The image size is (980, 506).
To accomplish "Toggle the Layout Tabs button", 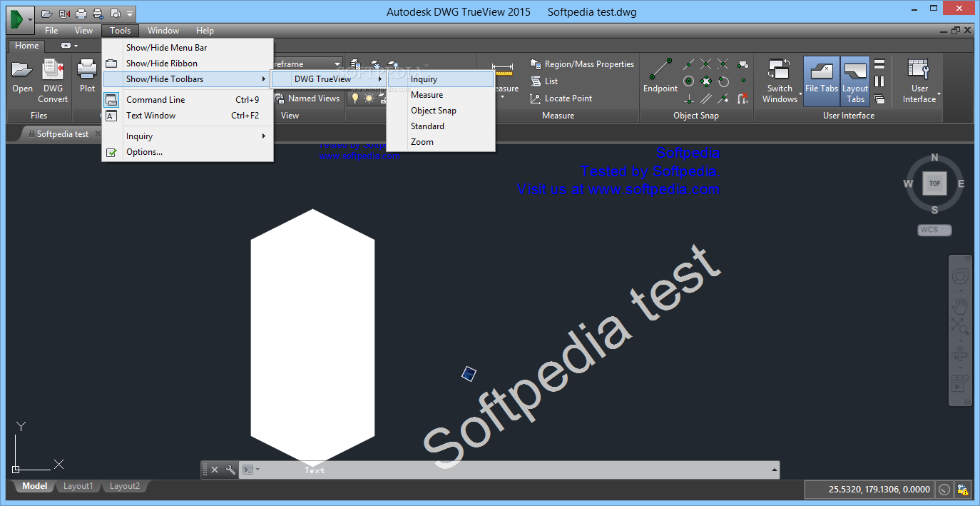I will [855, 81].
